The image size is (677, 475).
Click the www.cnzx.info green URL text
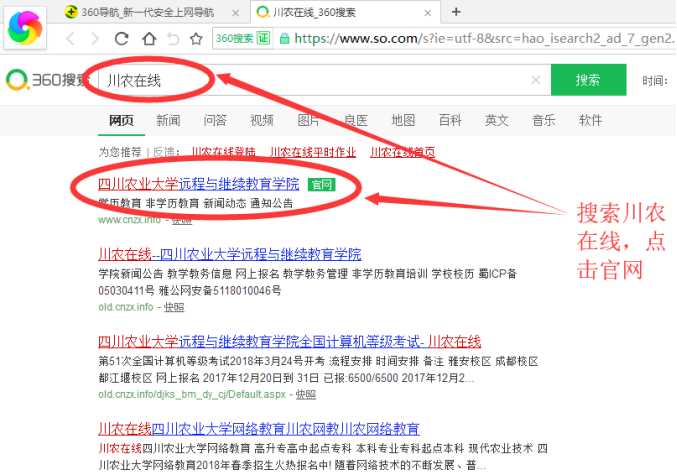[x=130, y=220]
